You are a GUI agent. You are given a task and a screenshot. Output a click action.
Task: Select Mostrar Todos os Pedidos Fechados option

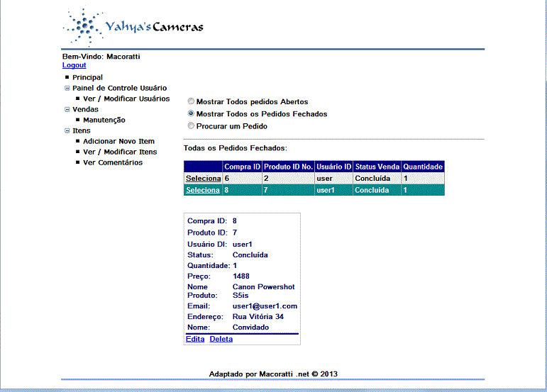click(191, 114)
